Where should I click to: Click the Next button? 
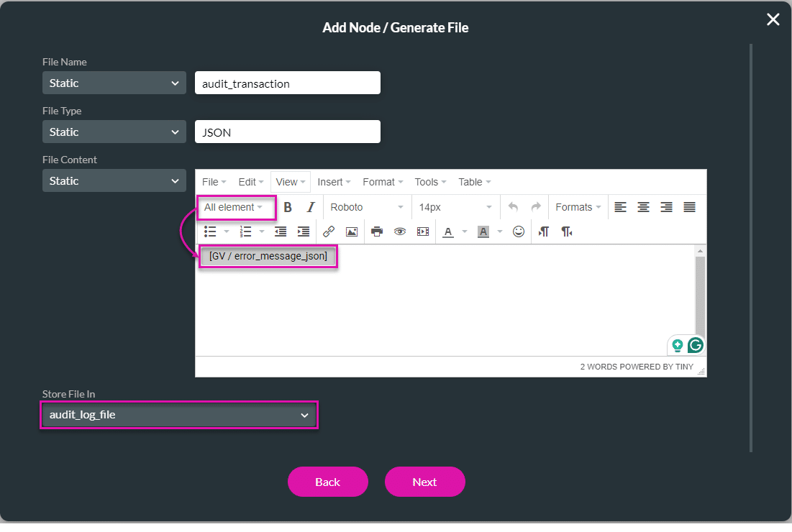[424, 482]
